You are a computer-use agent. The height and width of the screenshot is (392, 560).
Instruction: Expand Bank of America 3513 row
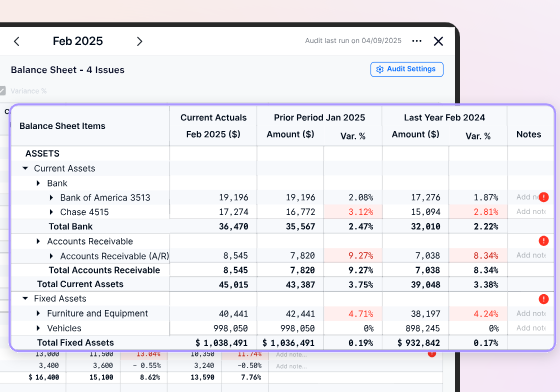51,197
